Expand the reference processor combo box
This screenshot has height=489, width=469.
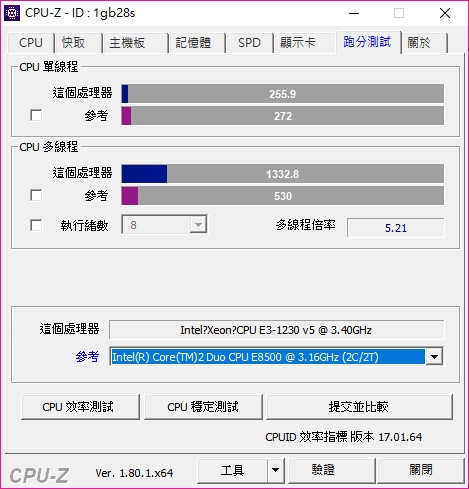pyautogui.click(x=276, y=357)
